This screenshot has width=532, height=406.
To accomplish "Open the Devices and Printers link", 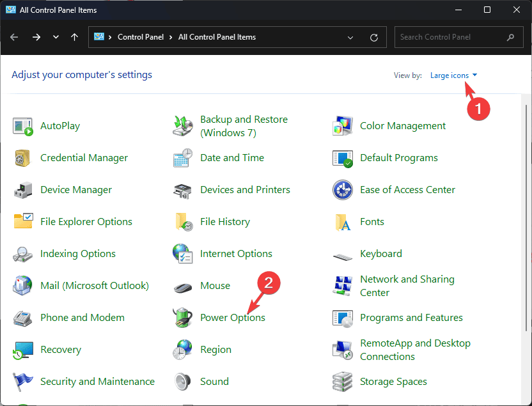I will pyautogui.click(x=245, y=190).
